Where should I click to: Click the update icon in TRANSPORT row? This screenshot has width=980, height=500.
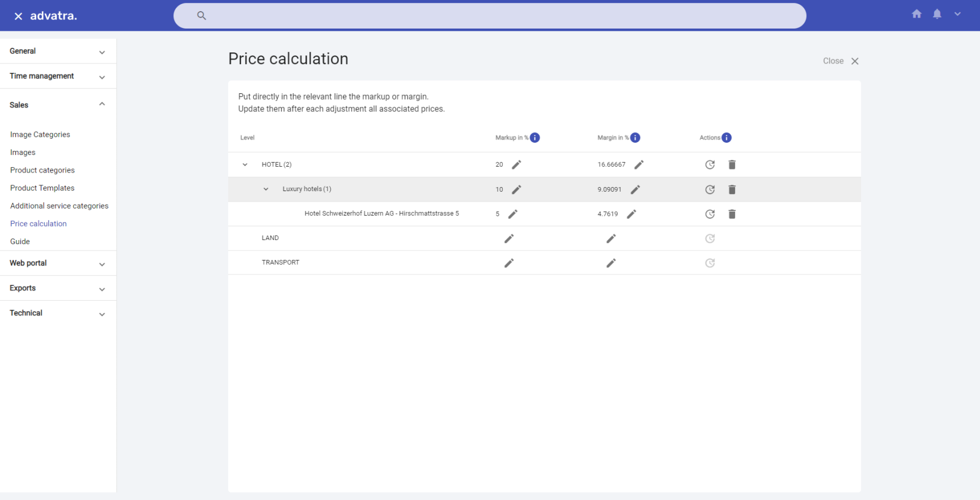point(710,263)
